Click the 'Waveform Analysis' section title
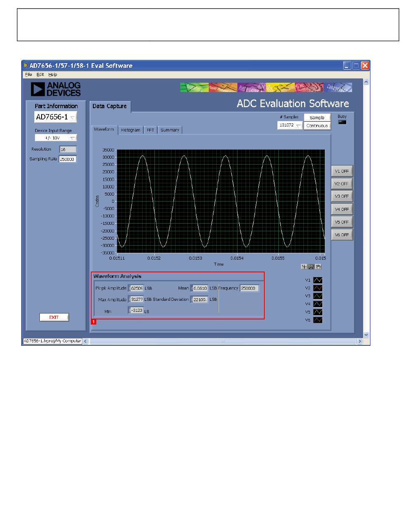 [118, 276]
